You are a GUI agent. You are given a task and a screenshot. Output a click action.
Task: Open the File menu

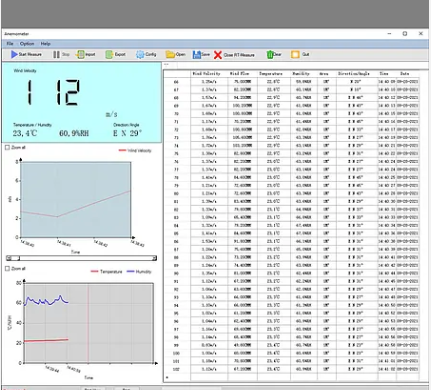10,44
